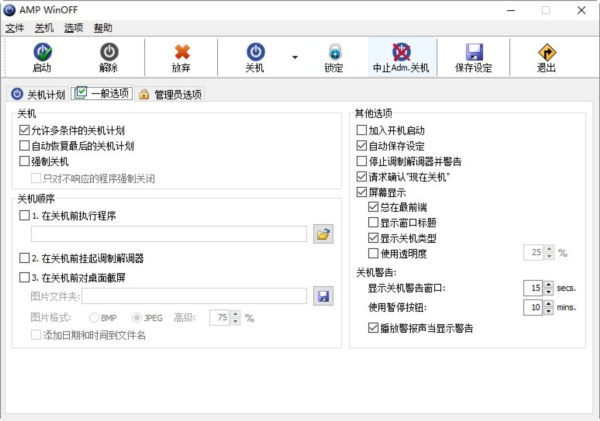Open the 关机 menu in menu bar

coord(44,28)
